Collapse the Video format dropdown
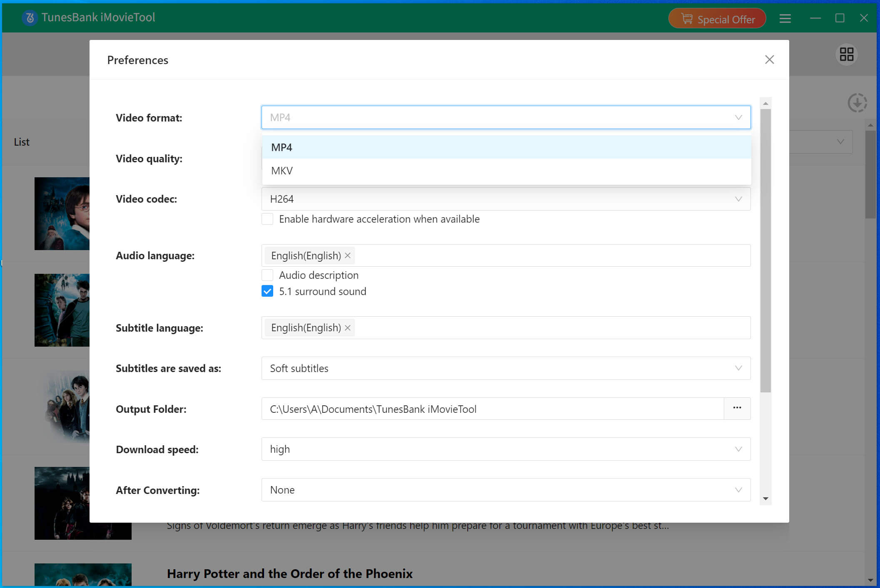Viewport: 880px width, 588px height. [738, 117]
